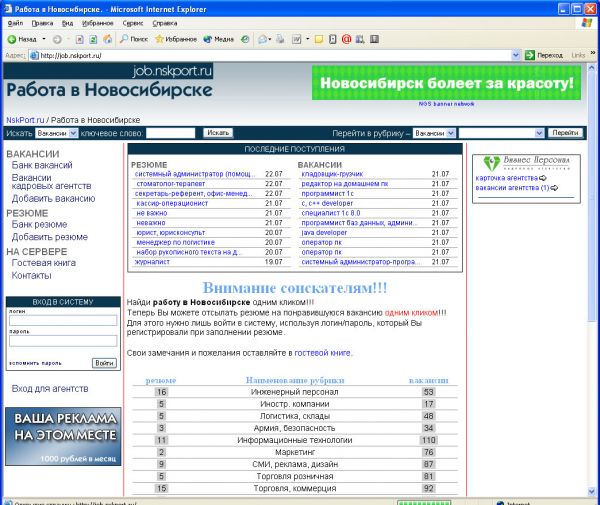The height and width of the screenshot is (505, 600).
Task: Open the Правка menu
Action: pyautogui.click(x=42, y=23)
